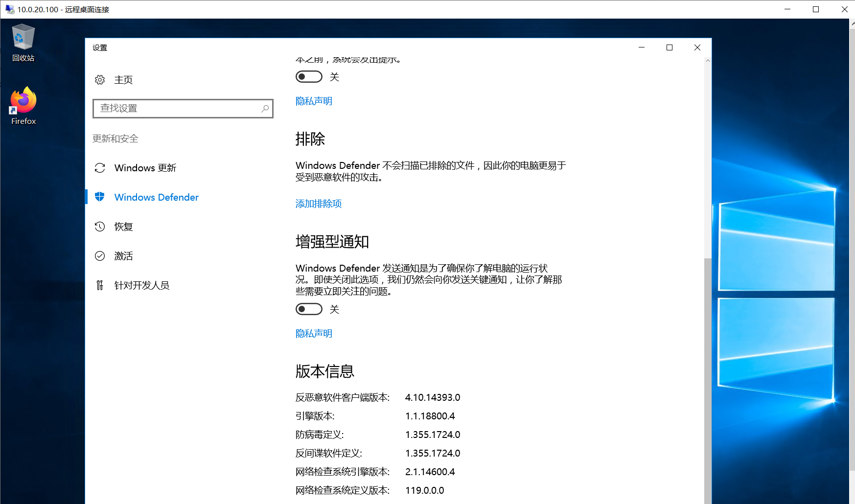Click the 恢复 history icon
Viewport: 855px width, 504px height.
[100, 227]
